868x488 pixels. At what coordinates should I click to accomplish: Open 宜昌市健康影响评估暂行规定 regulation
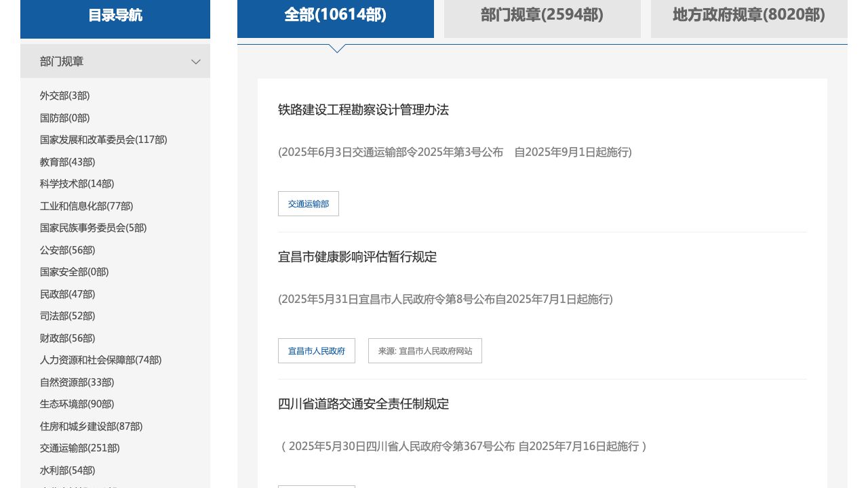[x=357, y=257]
